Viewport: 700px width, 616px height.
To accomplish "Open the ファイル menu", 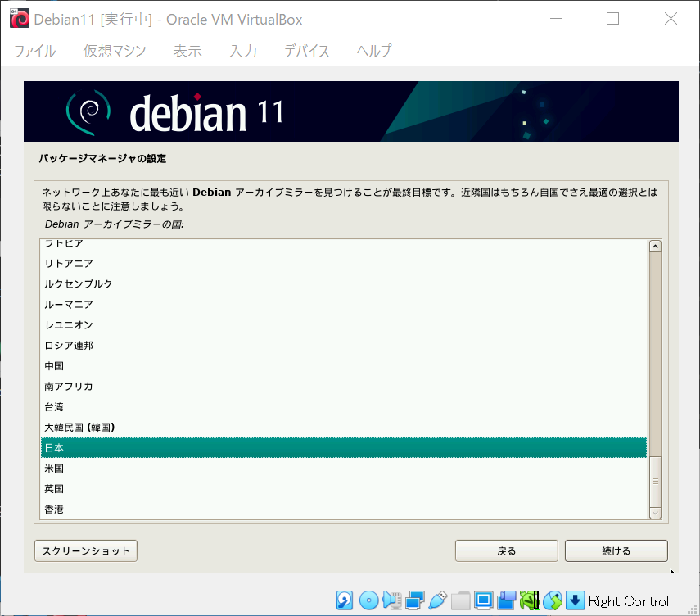I will pyautogui.click(x=35, y=51).
